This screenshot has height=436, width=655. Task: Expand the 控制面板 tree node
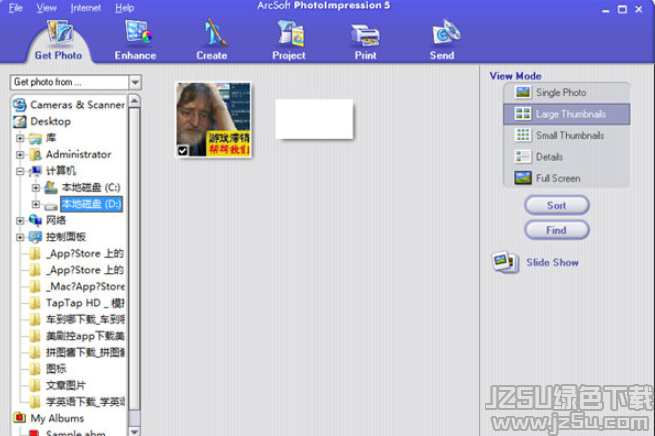pyautogui.click(x=20, y=237)
